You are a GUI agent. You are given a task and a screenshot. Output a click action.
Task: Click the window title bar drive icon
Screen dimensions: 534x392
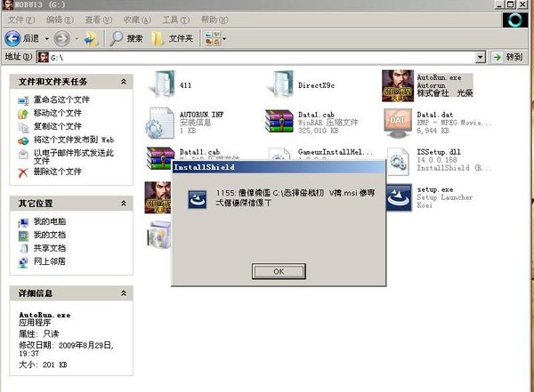tap(7, 4)
